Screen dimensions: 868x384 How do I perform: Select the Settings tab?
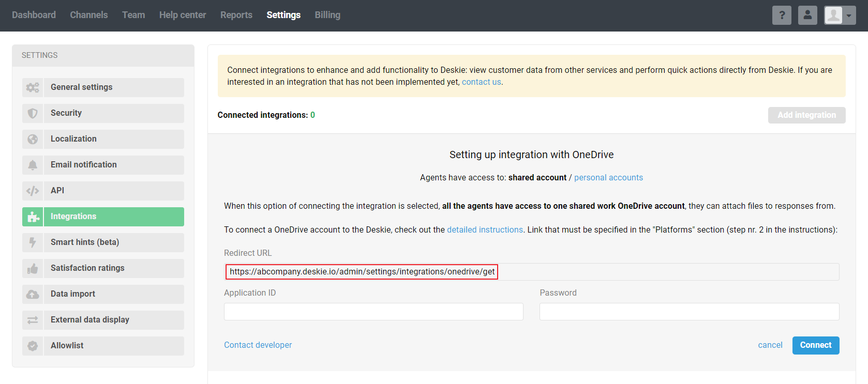[283, 15]
